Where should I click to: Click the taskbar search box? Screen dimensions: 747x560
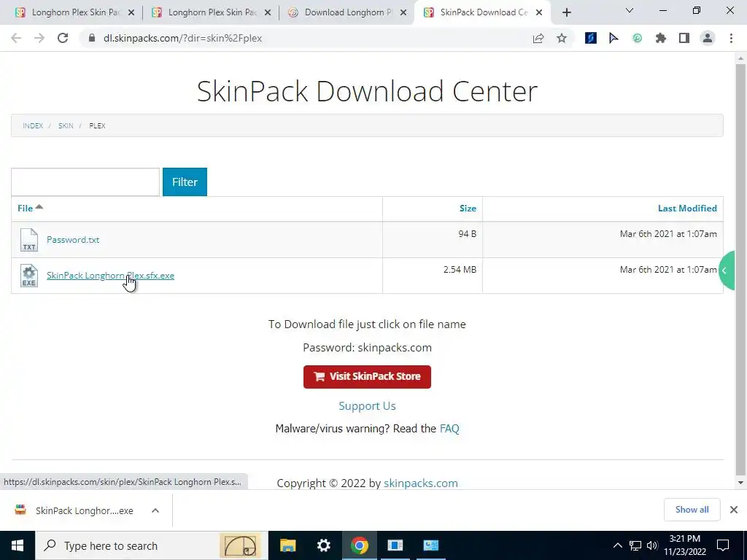point(152,545)
